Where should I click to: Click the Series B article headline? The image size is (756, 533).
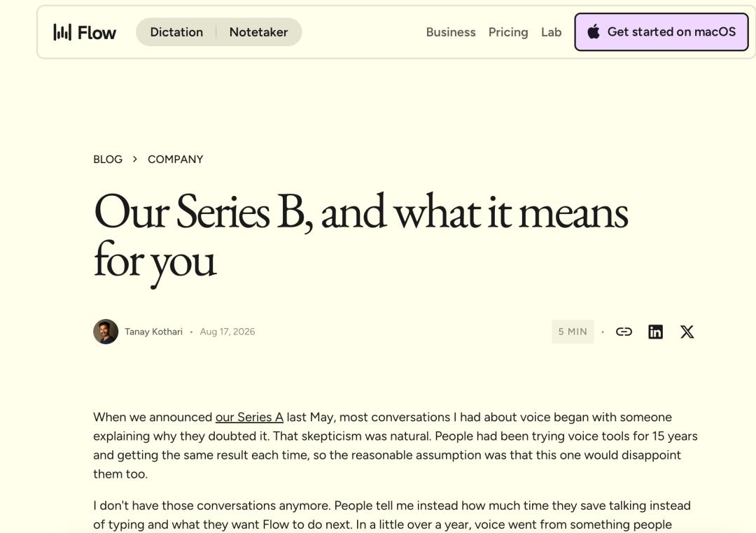point(360,238)
